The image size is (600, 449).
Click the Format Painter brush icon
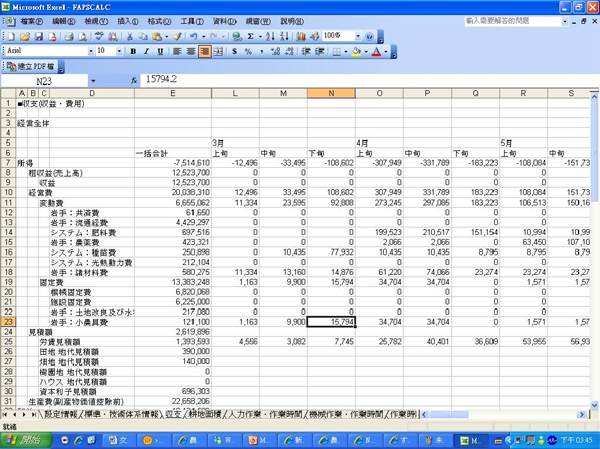click(x=178, y=36)
